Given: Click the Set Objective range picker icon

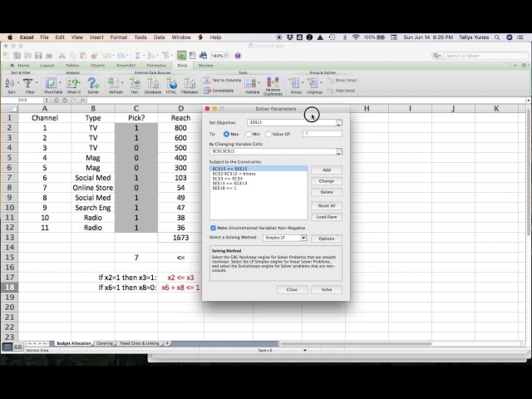Looking at the screenshot, I should click(x=338, y=123).
